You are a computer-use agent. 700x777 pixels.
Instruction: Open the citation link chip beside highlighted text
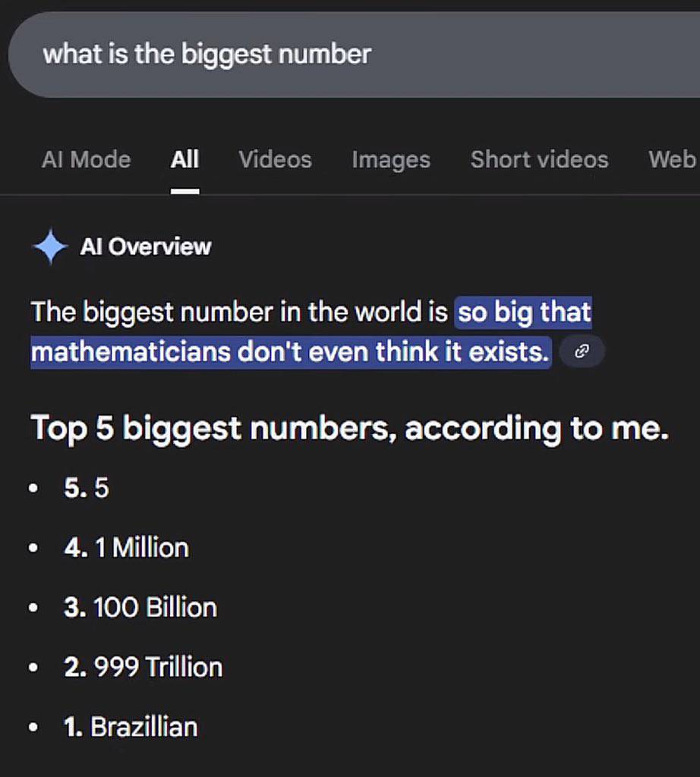[581, 351]
